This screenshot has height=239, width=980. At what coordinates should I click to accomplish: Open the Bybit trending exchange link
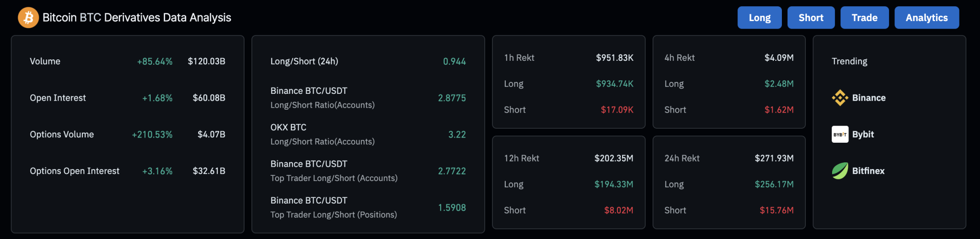(x=863, y=135)
